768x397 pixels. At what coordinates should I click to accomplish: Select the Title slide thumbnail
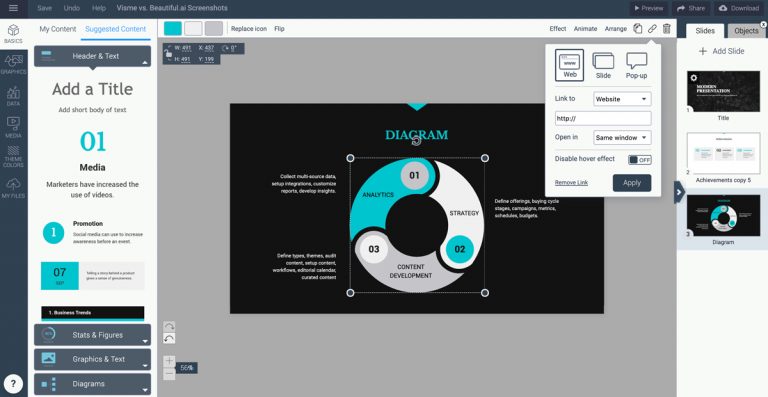coord(723,92)
